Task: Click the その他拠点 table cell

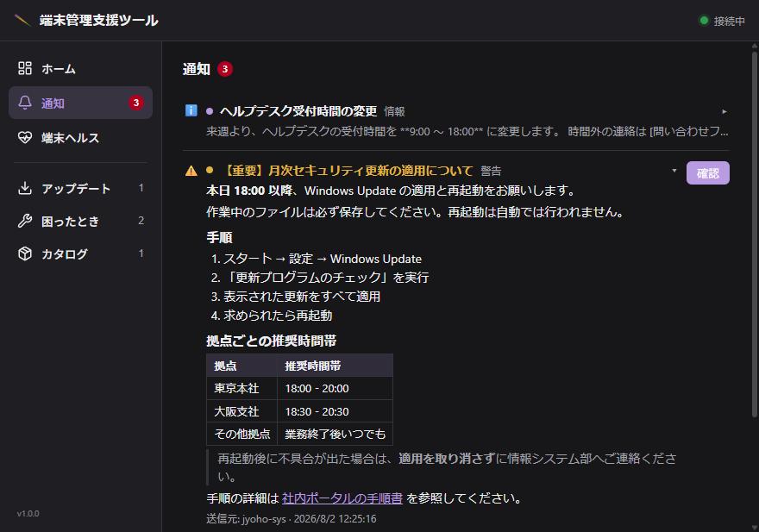Action: point(241,434)
